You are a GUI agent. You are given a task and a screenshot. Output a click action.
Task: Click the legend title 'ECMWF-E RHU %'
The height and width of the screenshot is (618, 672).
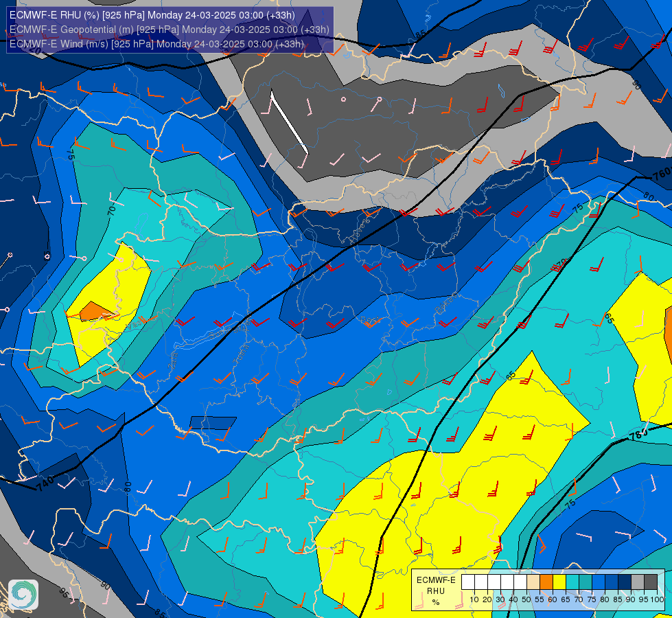(x=436, y=591)
